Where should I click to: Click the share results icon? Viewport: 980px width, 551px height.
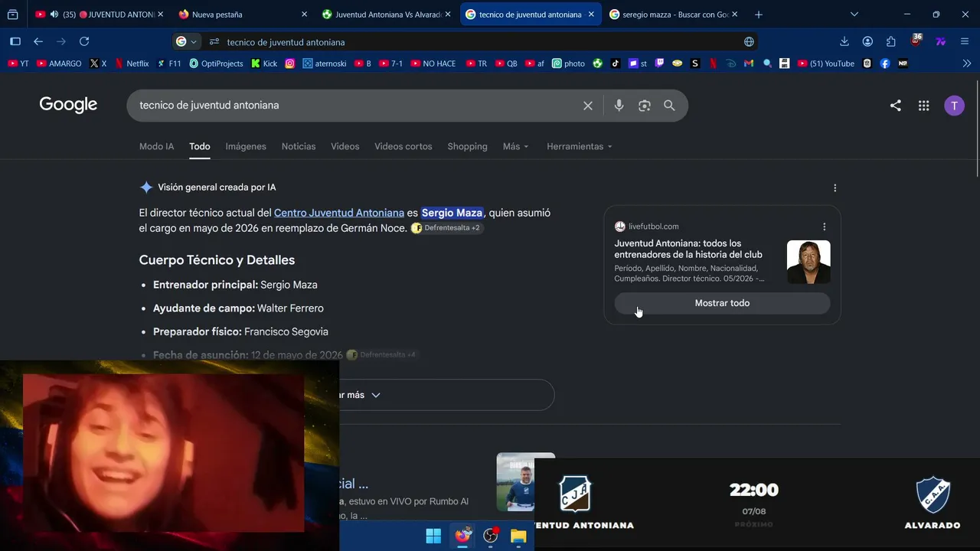click(895, 106)
